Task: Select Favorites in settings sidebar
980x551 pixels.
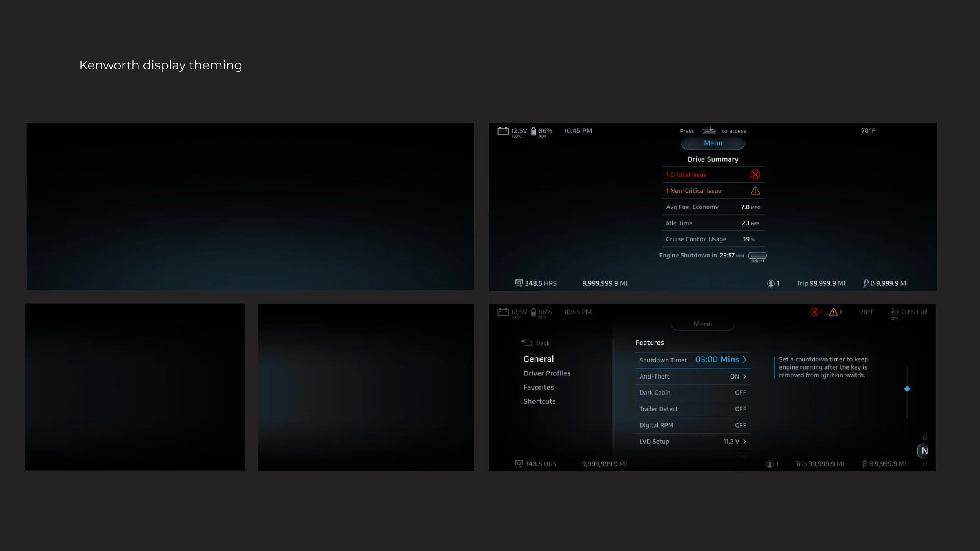Action: pyautogui.click(x=539, y=387)
